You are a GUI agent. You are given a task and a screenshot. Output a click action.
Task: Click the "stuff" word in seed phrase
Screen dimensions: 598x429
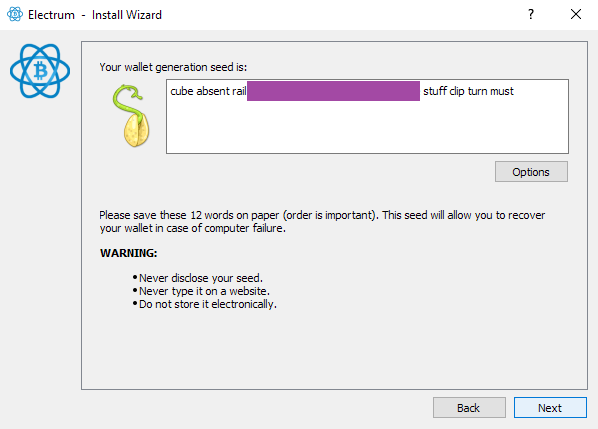point(435,91)
